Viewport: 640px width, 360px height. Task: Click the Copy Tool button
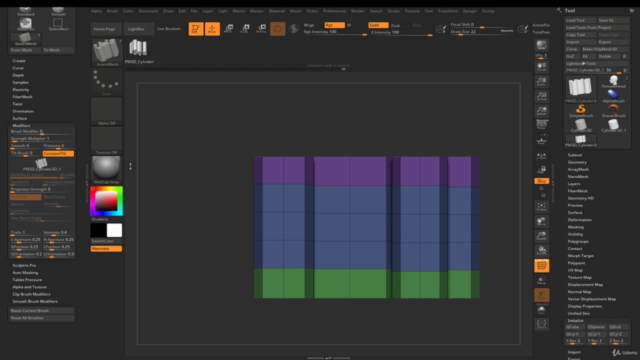(x=580, y=35)
